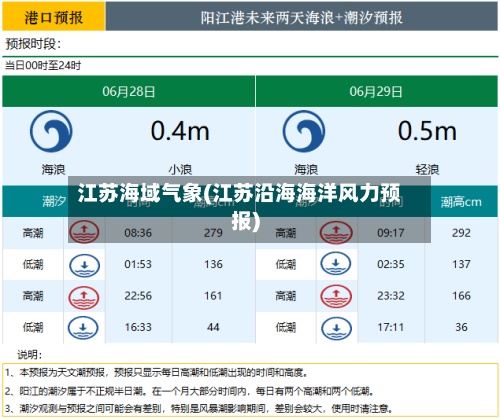Click tide height 292
500x419 pixels.
[461, 233]
